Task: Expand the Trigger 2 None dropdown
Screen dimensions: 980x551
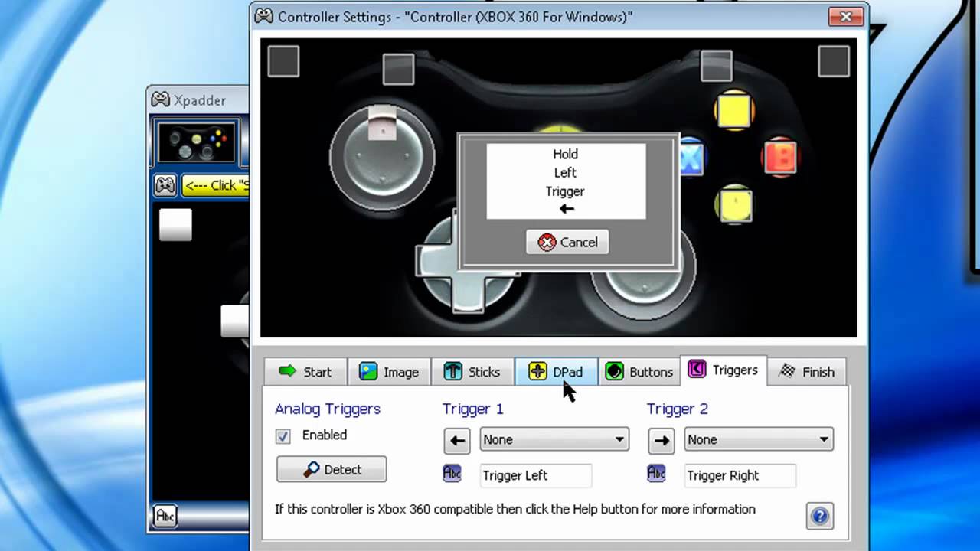Action: pyautogui.click(x=759, y=439)
